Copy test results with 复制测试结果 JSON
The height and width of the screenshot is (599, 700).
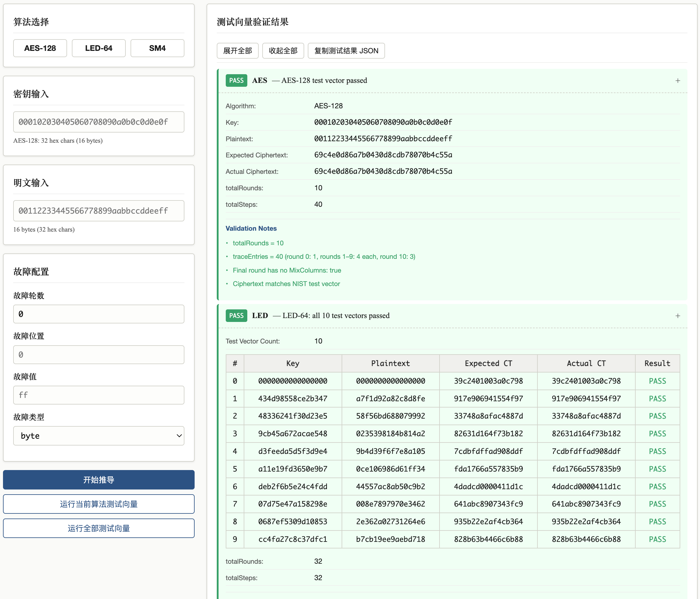(x=346, y=51)
